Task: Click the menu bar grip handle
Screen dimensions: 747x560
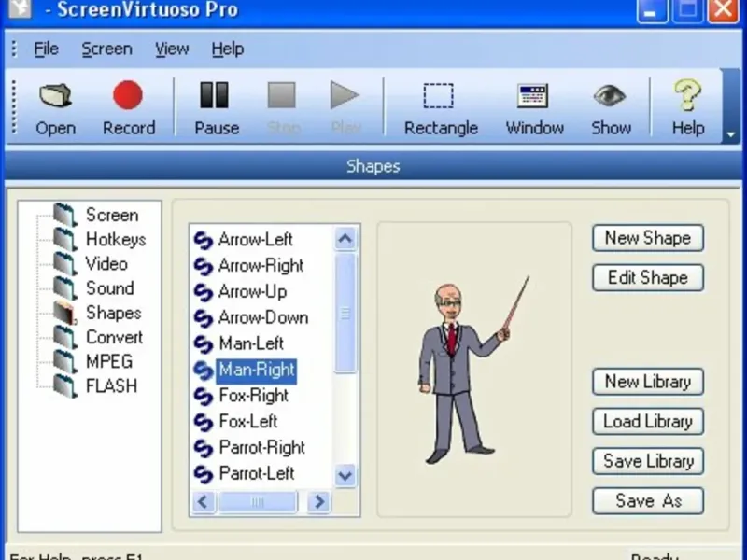Action: pyautogui.click(x=14, y=49)
